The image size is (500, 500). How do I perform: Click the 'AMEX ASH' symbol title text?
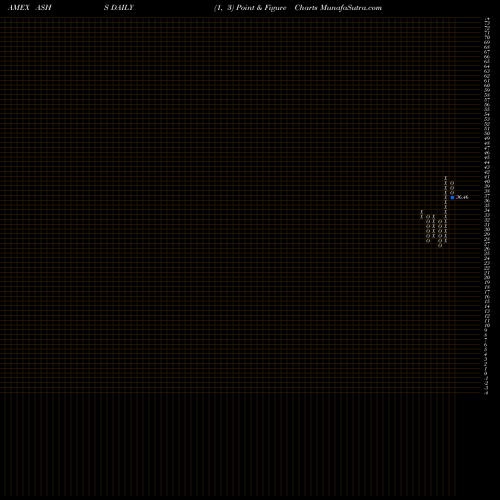point(30,8)
